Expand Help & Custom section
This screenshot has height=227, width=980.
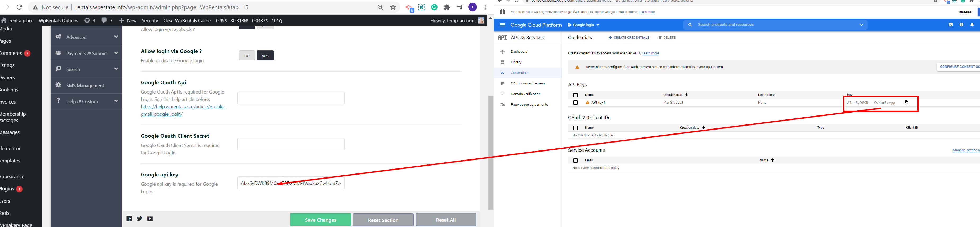[x=86, y=101]
